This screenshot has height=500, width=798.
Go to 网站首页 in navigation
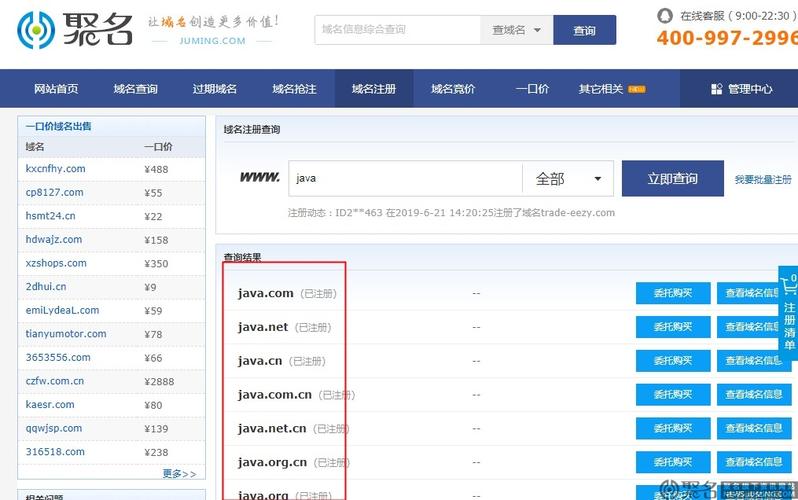click(56, 89)
